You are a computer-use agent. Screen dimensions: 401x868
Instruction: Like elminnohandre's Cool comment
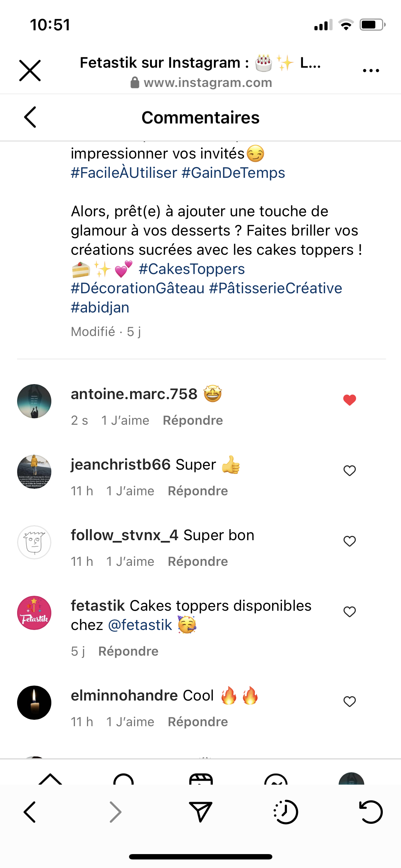click(x=349, y=702)
